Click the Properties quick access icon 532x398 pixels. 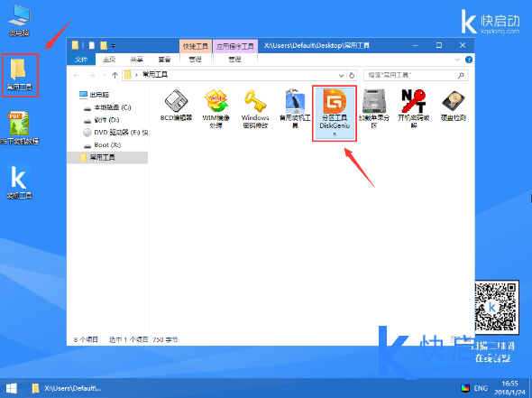click(92, 45)
